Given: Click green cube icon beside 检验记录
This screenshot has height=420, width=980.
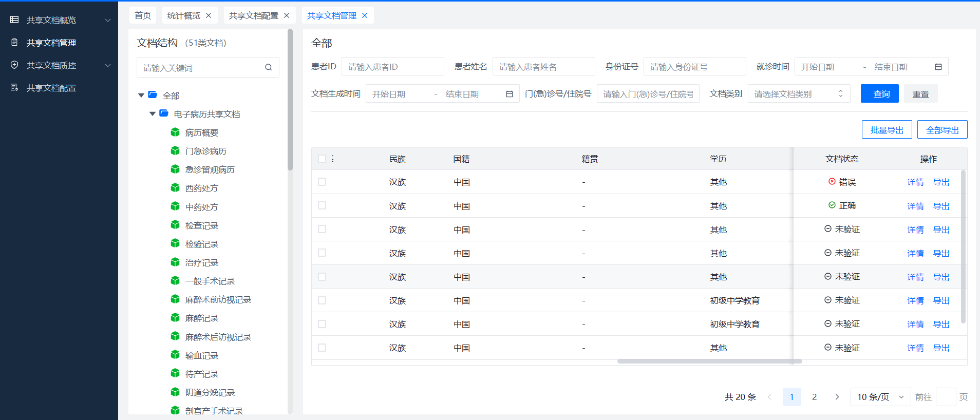Looking at the screenshot, I should click(x=175, y=244).
